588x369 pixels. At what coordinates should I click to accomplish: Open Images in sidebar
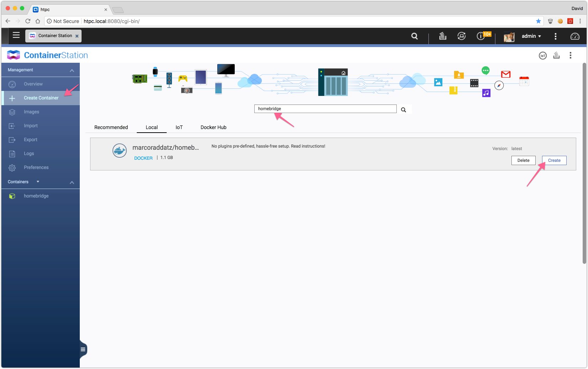41,112
